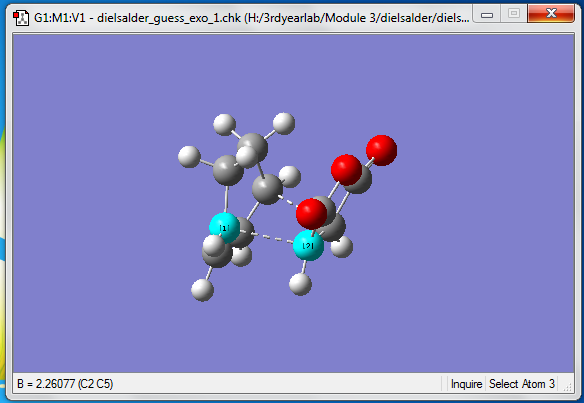Click the topmost right red oxygen atom

[x=381, y=150]
